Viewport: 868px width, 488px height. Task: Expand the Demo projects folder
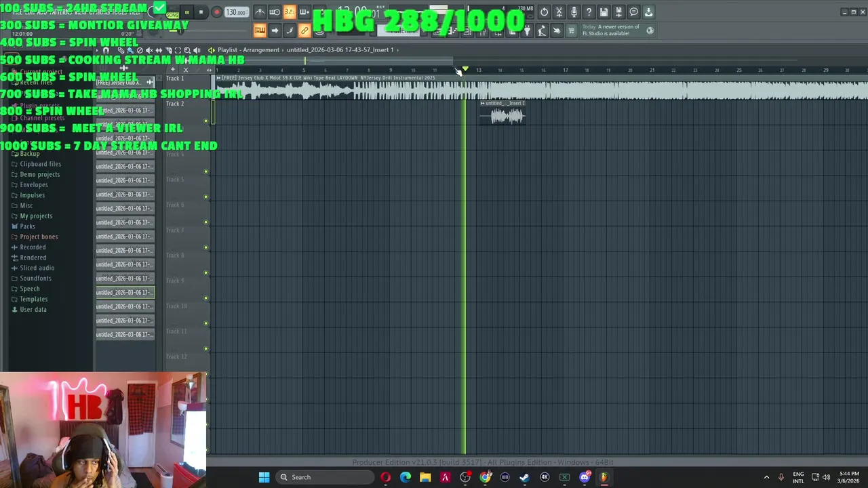(x=40, y=174)
